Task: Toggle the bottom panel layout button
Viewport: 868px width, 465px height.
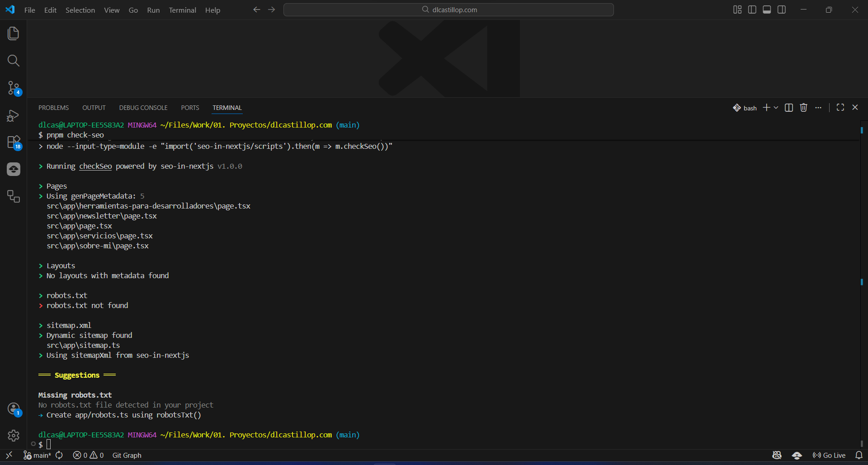Action: click(x=767, y=10)
